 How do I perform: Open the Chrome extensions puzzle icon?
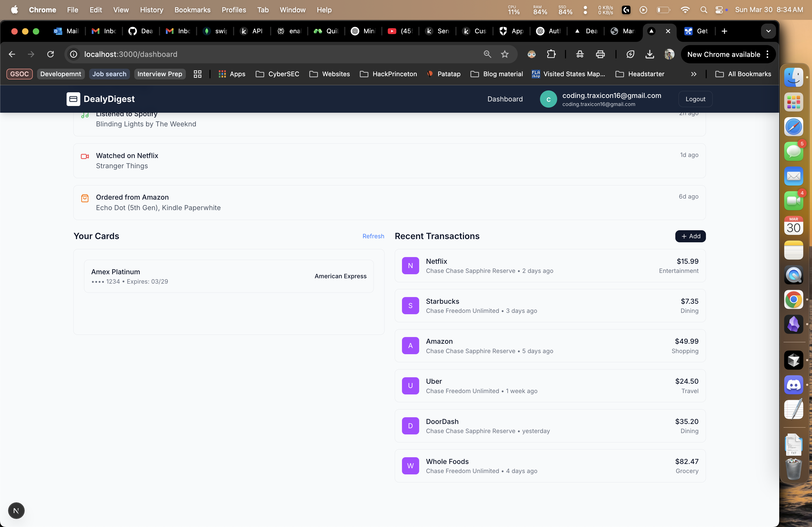551,54
